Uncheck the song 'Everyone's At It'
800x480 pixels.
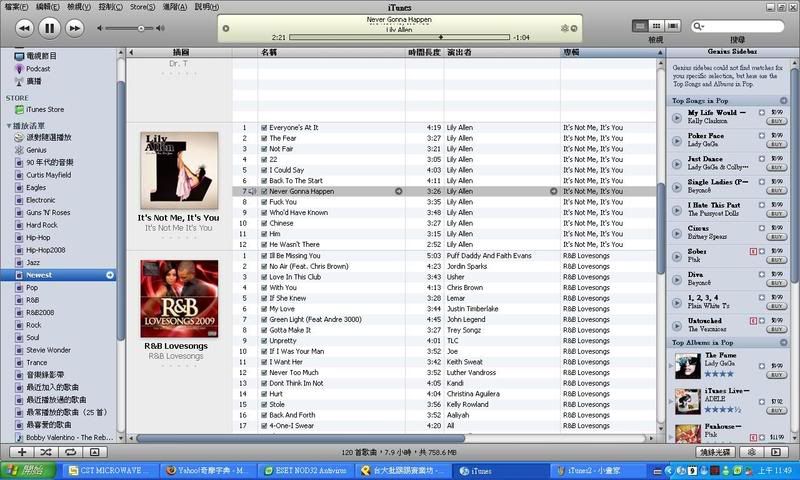click(264, 128)
